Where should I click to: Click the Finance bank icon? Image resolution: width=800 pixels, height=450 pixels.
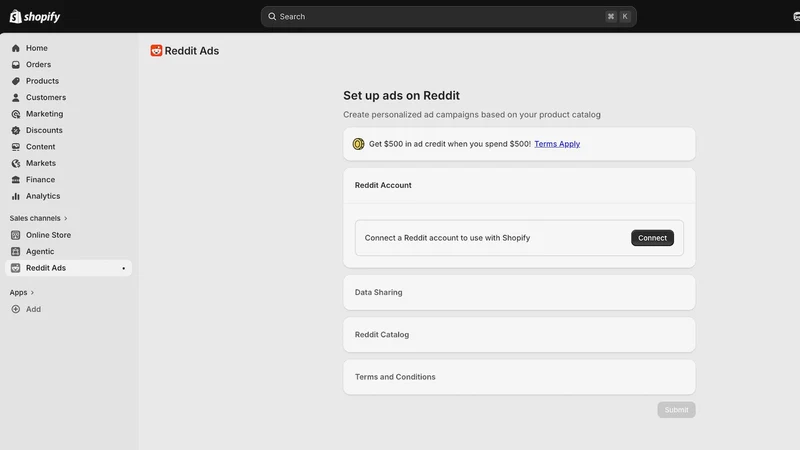click(x=16, y=180)
